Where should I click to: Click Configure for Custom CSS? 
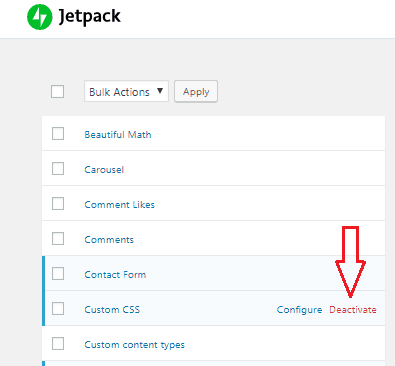(299, 310)
